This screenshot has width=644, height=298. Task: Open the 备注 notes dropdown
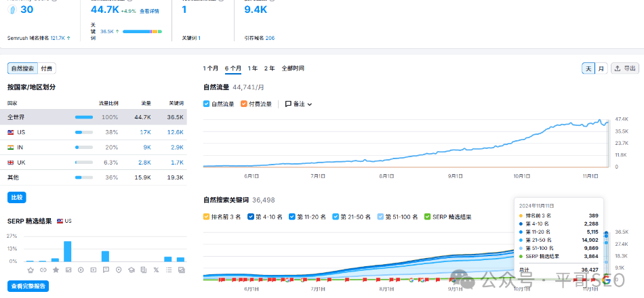coord(298,104)
